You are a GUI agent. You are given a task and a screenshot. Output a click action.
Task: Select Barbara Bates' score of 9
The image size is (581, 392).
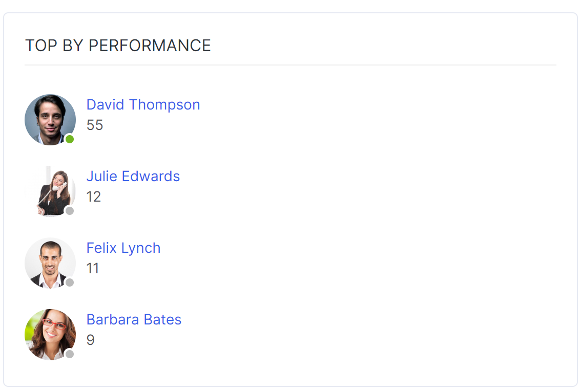[90, 340]
